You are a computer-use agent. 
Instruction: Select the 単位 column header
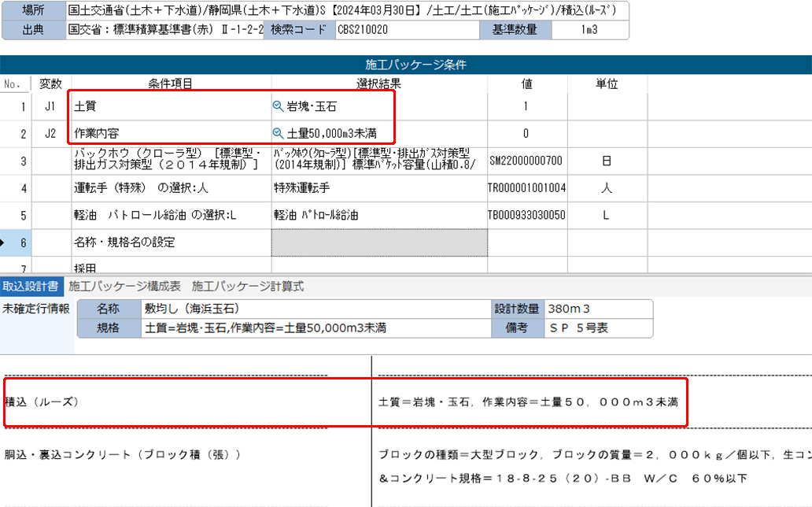(x=606, y=83)
